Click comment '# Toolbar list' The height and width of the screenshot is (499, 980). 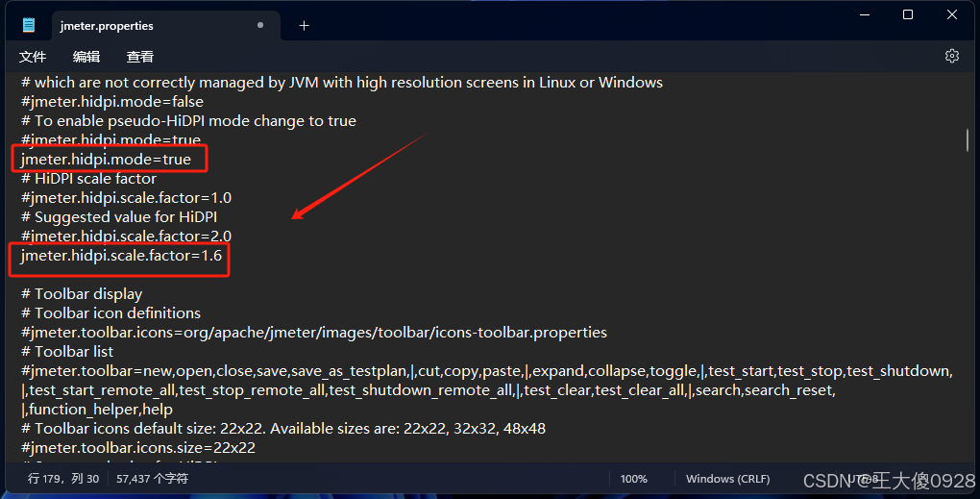pyautogui.click(x=67, y=352)
